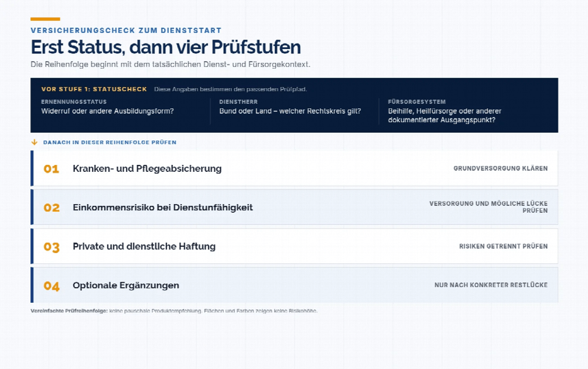
Task: Click step number 02
Action: [x=52, y=208]
